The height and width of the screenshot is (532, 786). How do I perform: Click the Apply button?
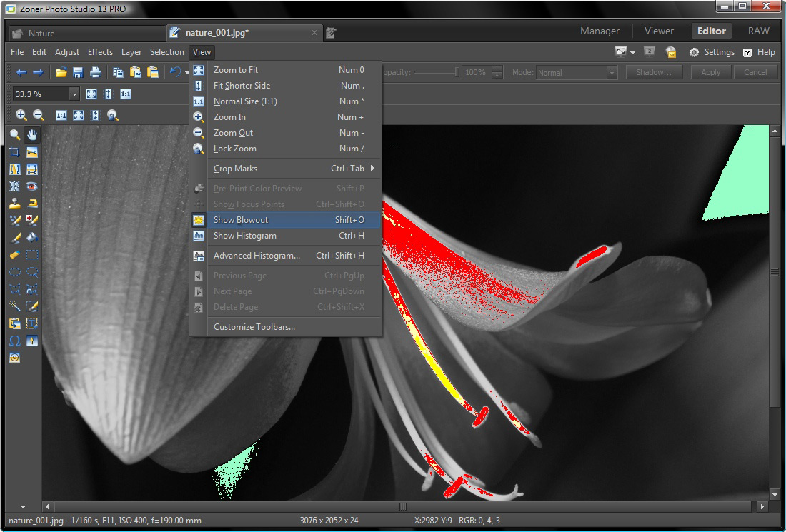710,72
